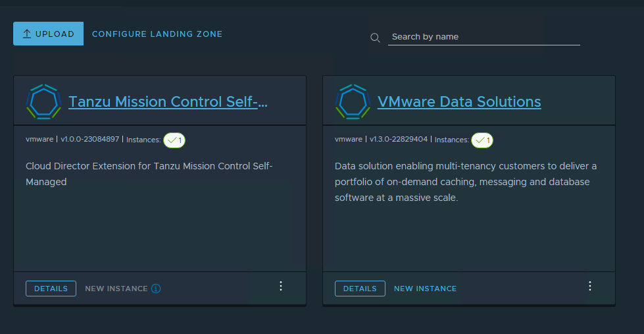Click NEW INSTANCE on the Tanzu card
This screenshot has width=644, height=334.
click(x=116, y=289)
